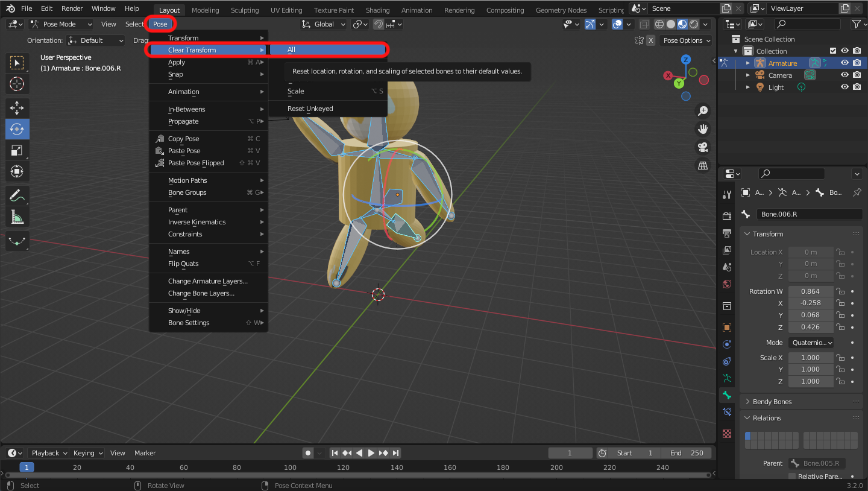The width and height of the screenshot is (868, 491).
Task: Open the Playback dropdown in timeline
Action: [x=49, y=453]
